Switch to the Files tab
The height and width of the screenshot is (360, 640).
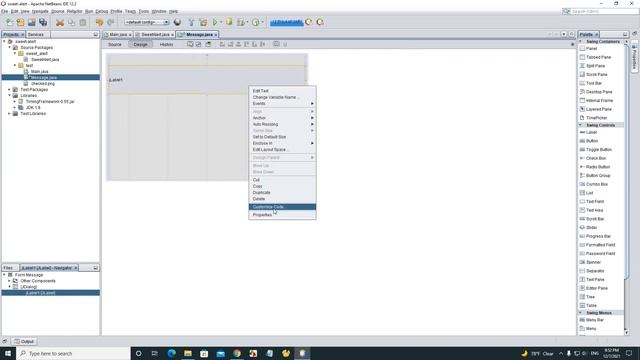[x=8, y=268]
